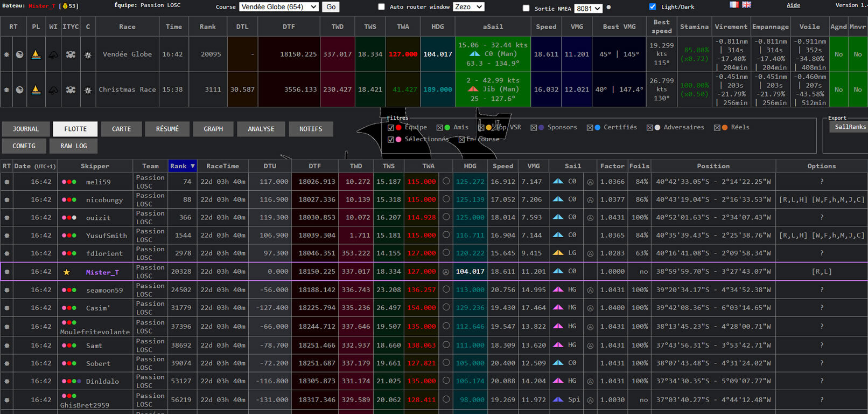Click cloud ITYC icon in Christmas Race row
The width and height of the screenshot is (868, 414).
click(53, 90)
